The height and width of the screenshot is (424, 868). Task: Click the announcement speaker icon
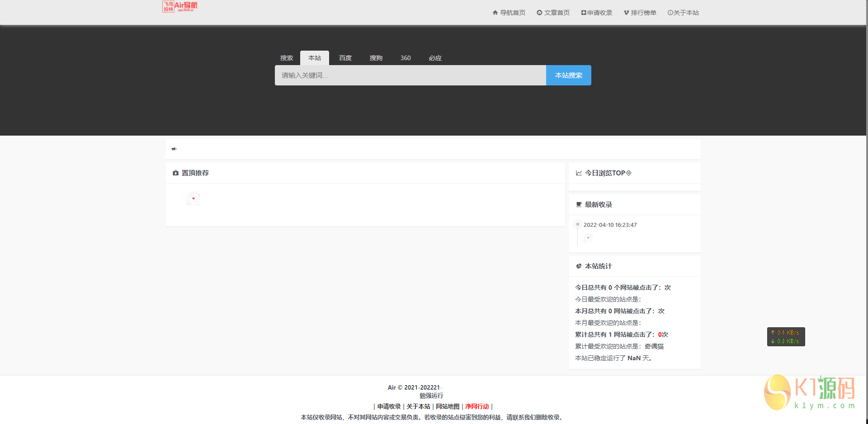[174, 148]
